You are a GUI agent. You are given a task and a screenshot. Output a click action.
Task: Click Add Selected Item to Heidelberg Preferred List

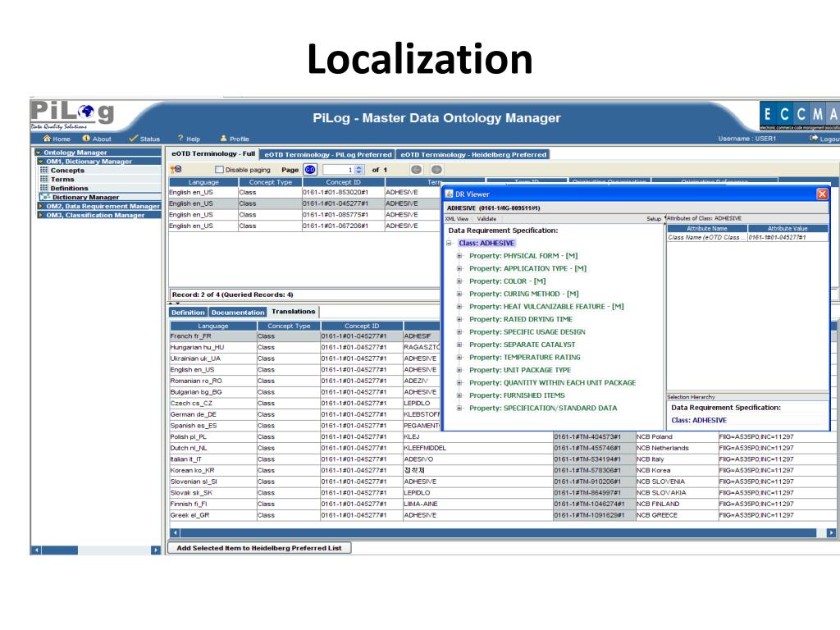pos(259,548)
